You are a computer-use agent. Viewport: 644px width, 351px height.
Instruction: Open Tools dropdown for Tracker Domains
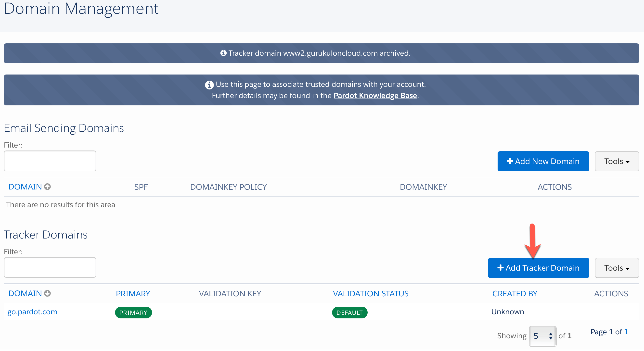617,268
